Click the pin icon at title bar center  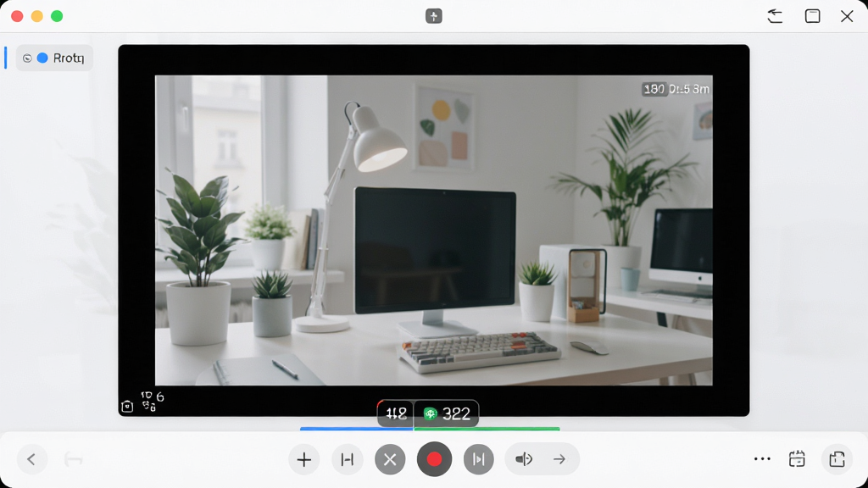click(x=433, y=16)
